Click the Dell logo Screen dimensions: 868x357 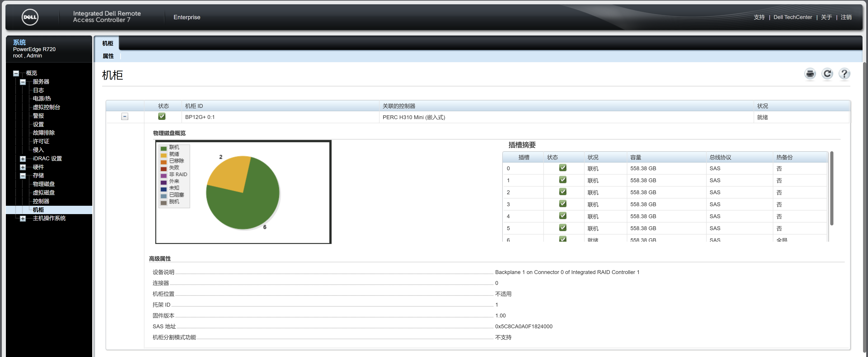[x=30, y=17]
